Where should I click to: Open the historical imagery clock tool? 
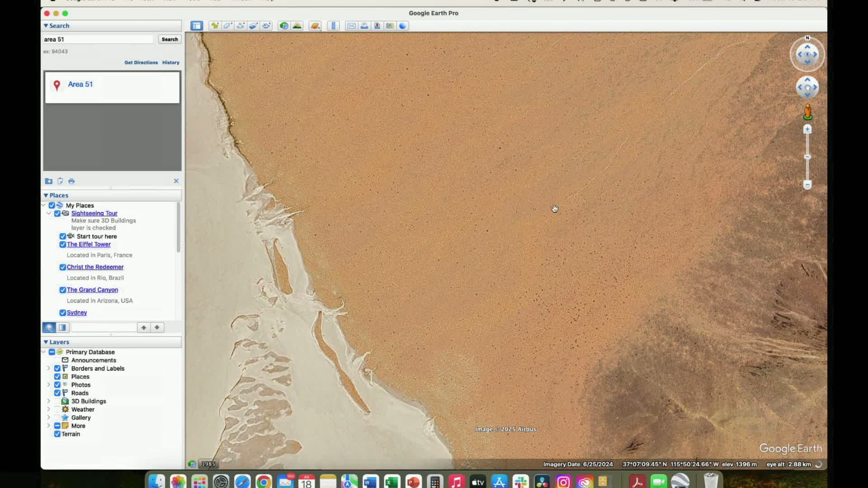(284, 26)
